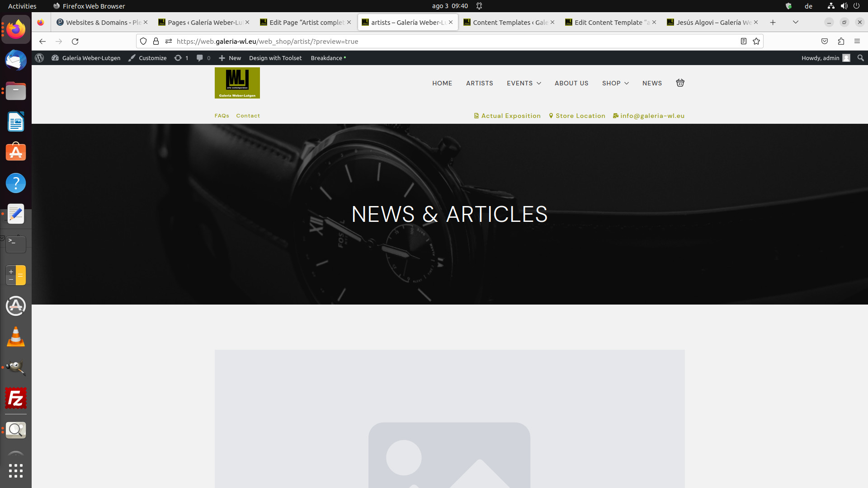The image size is (868, 488).
Task: Show site security lock information
Action: [156, 41]
